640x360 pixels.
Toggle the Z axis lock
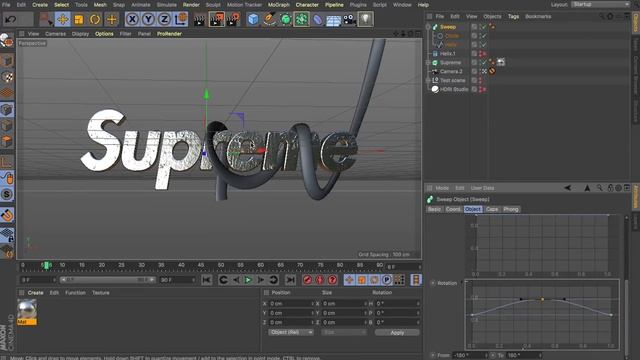coord(164,19)
